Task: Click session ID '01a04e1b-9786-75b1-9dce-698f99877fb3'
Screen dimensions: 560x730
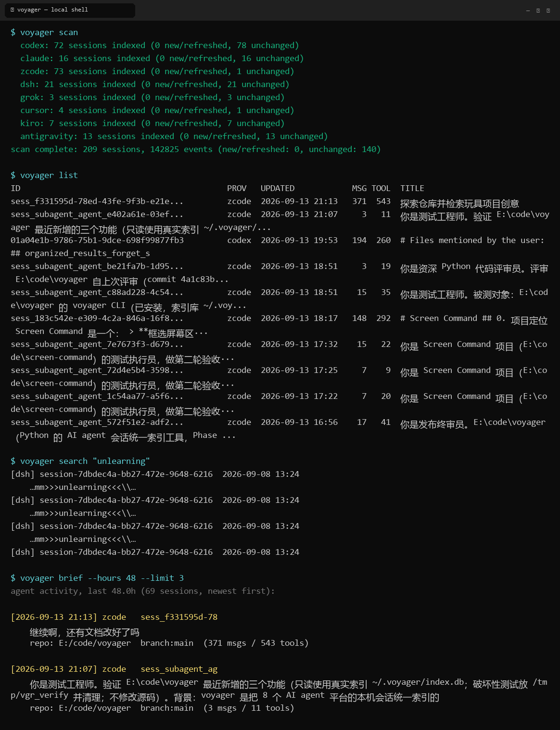Action: coord(97,240)
